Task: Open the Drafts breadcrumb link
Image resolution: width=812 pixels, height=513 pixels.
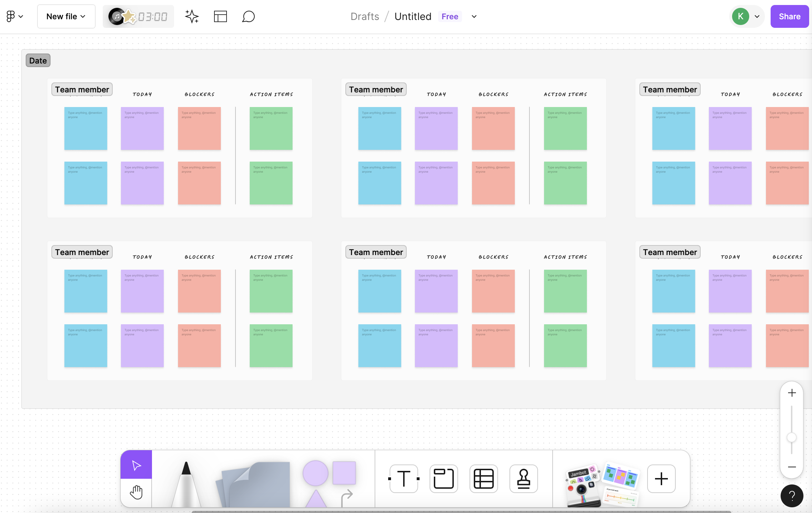Action: click(365, 16)
